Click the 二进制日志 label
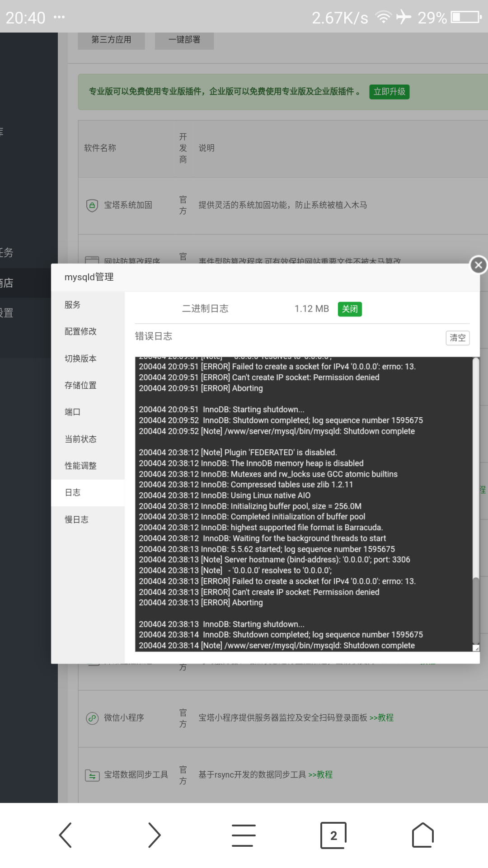The width and height of the screenshot is (488, 868). tap(205, 308)
